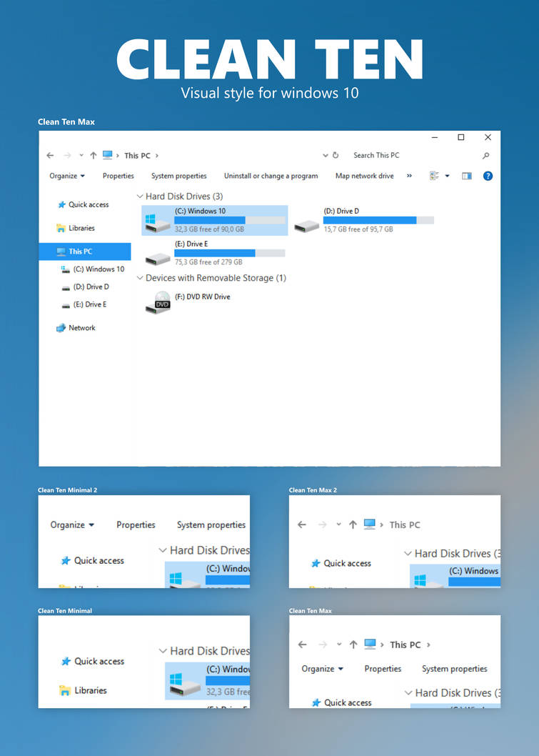Image resolution: width=539 pixels, height=756 pixels.
Task: Click the refresh icon in address bar
Action: [x=336, y=155]
